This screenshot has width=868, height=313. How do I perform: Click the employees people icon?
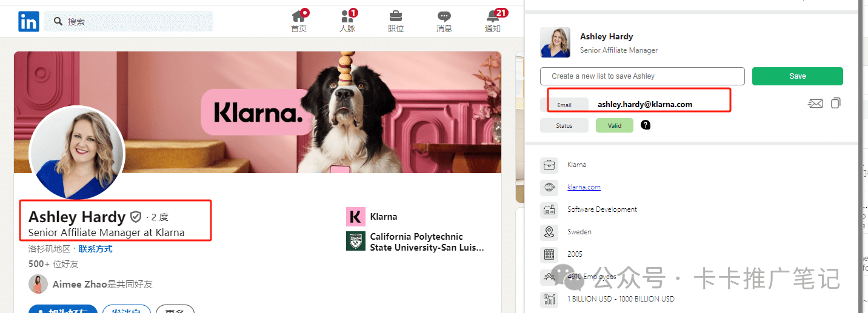[x=550, y=277]
